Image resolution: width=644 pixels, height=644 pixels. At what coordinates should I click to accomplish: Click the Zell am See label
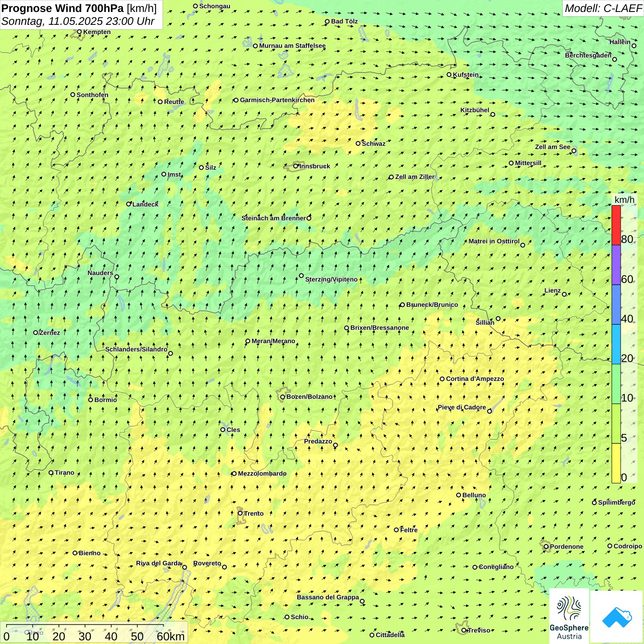tap(552, 147)
